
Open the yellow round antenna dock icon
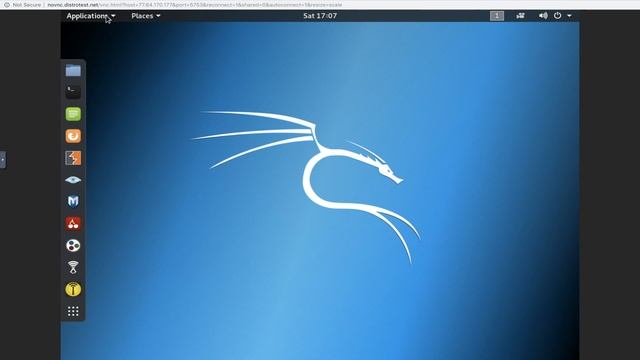coord(73,289)
